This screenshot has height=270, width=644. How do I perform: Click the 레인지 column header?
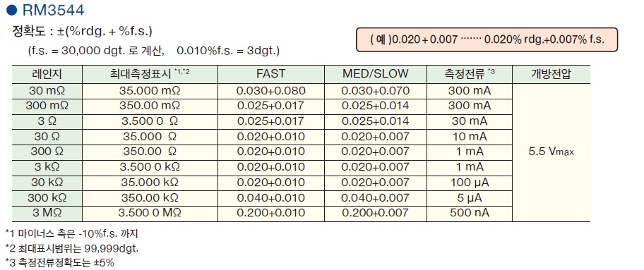click(47, 74)
